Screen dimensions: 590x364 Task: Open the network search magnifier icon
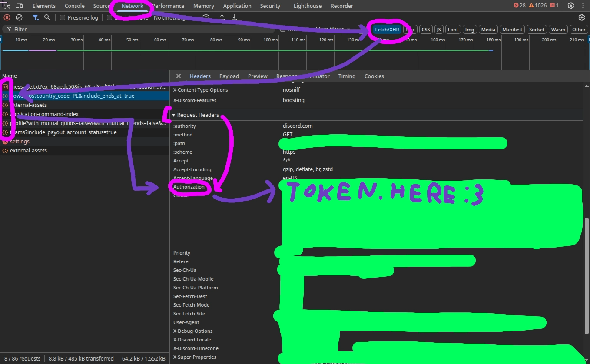click(47, 17)
